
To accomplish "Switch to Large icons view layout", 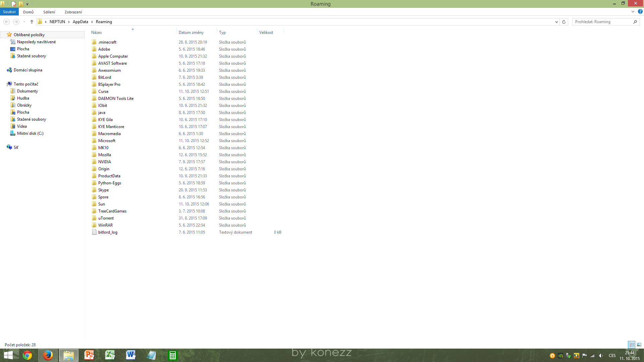I will pos(639,345).
